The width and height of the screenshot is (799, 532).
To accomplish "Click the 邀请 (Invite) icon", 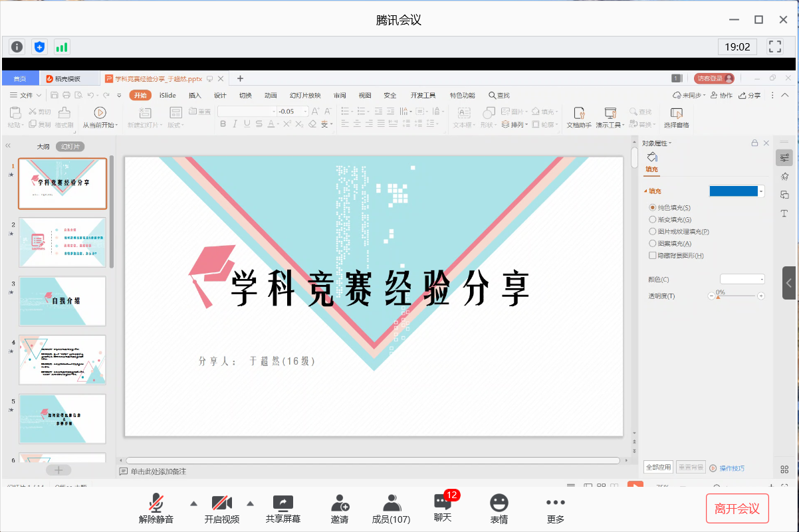I will pyautogui.click(x=340, y=508).
